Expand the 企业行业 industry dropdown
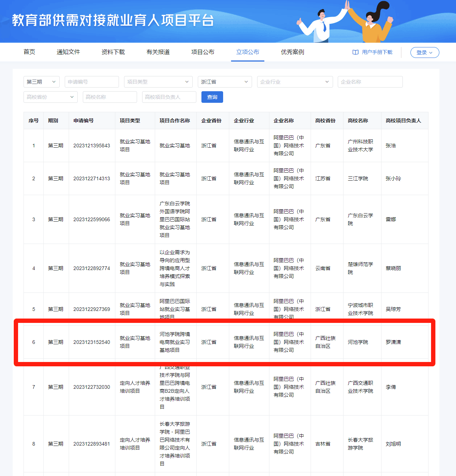The height and width of the screenshot is (476, 456). point(295,82)
